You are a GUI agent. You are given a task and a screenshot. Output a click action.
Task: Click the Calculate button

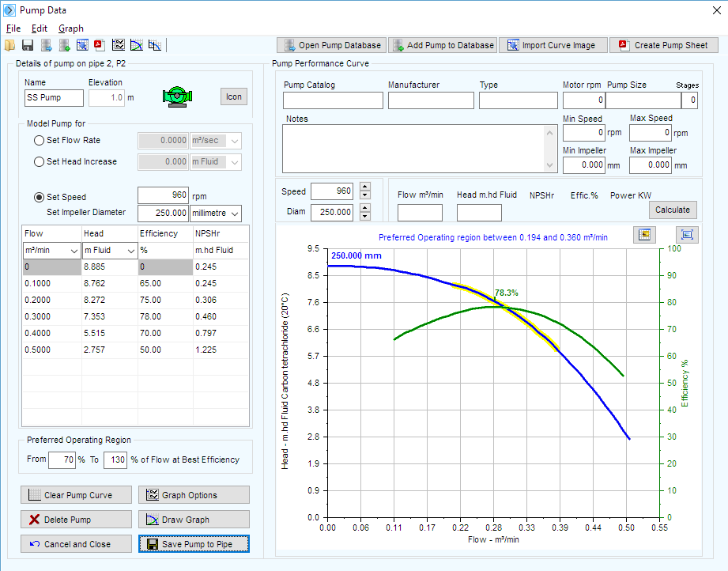[x=673, y=210]
